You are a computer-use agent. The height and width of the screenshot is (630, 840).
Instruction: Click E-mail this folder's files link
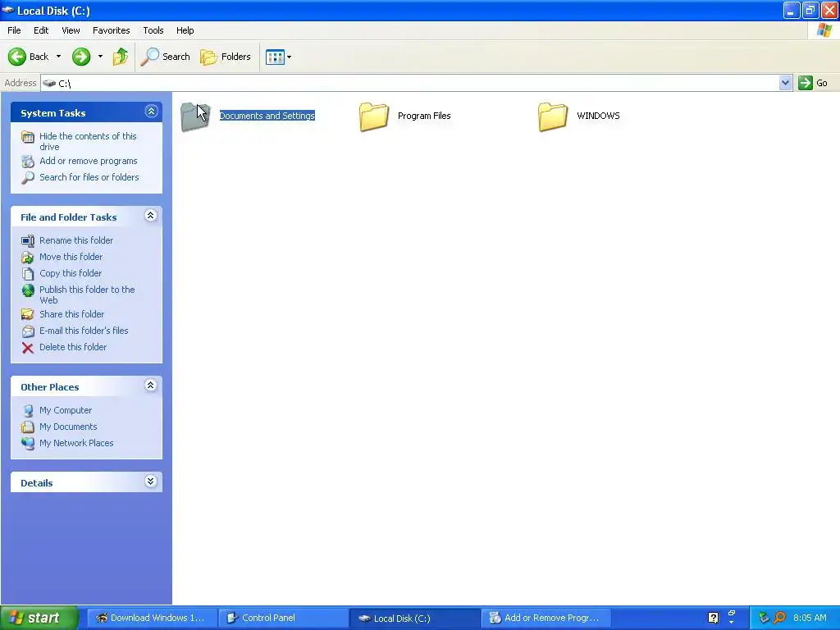(x=84, y=331)
